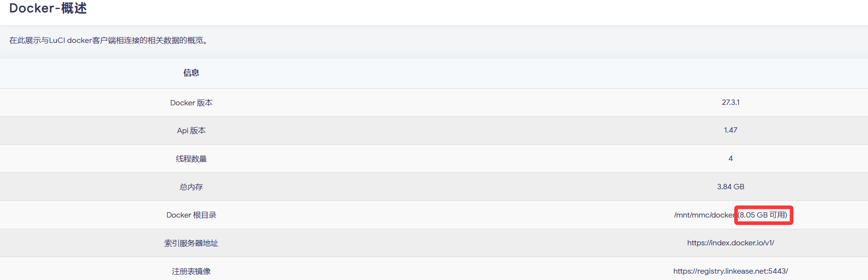Viewport: 868px width, 280px height.
Task: Click the 信息 table header
Action: tap(191, 73)
